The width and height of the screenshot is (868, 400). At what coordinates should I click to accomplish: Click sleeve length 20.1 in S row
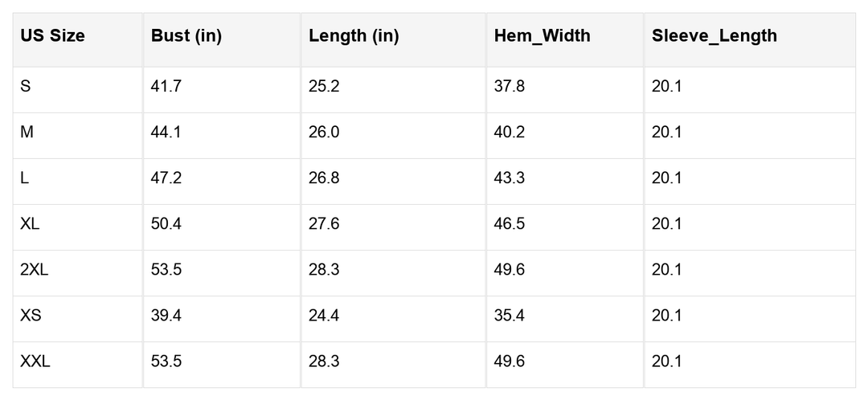667,86
